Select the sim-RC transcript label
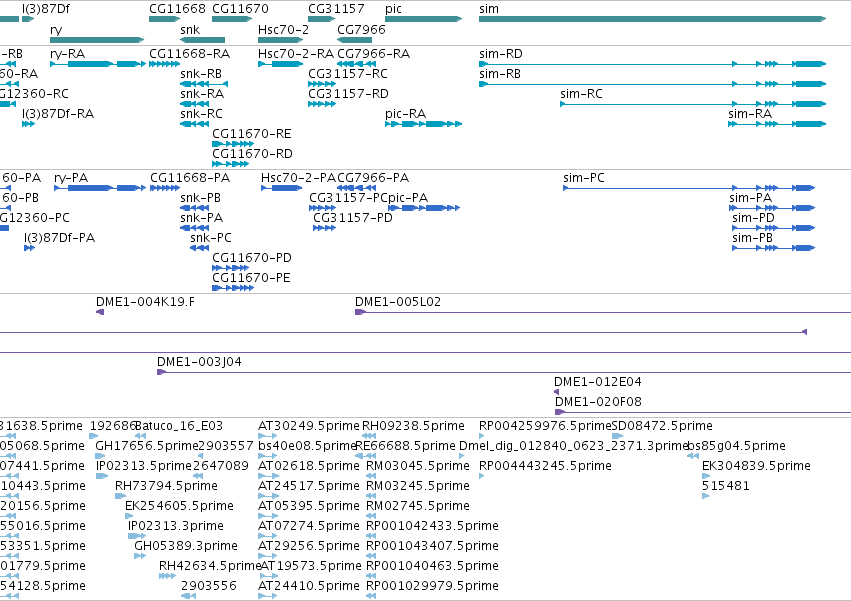851x601 pixels. (581, 93)
